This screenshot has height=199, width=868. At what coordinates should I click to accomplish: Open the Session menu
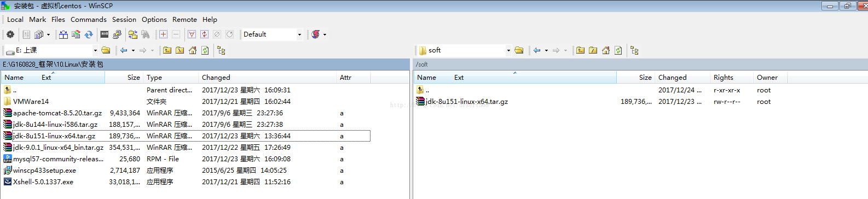tap(124, 19)
